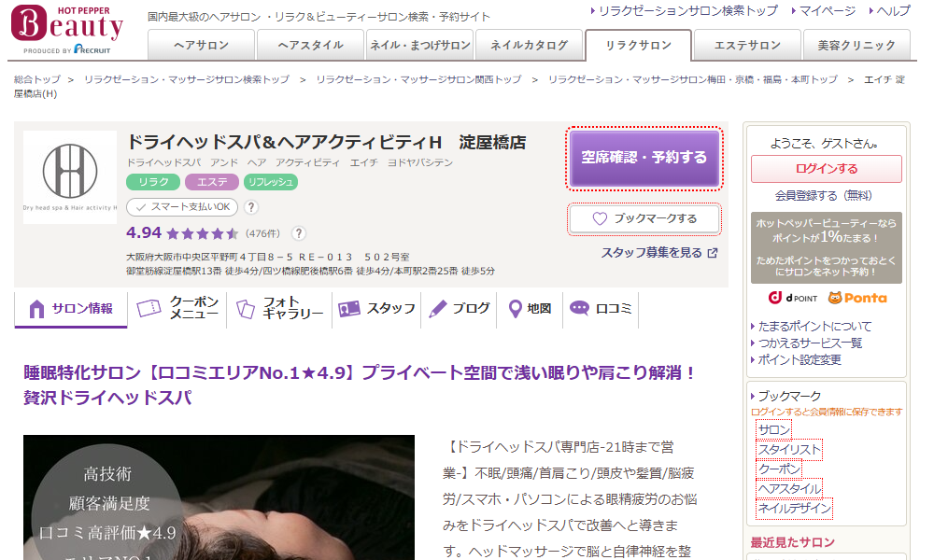Click the (476件) review count
This screenshot has height=560, width=934.
click(x=262, y=233)
